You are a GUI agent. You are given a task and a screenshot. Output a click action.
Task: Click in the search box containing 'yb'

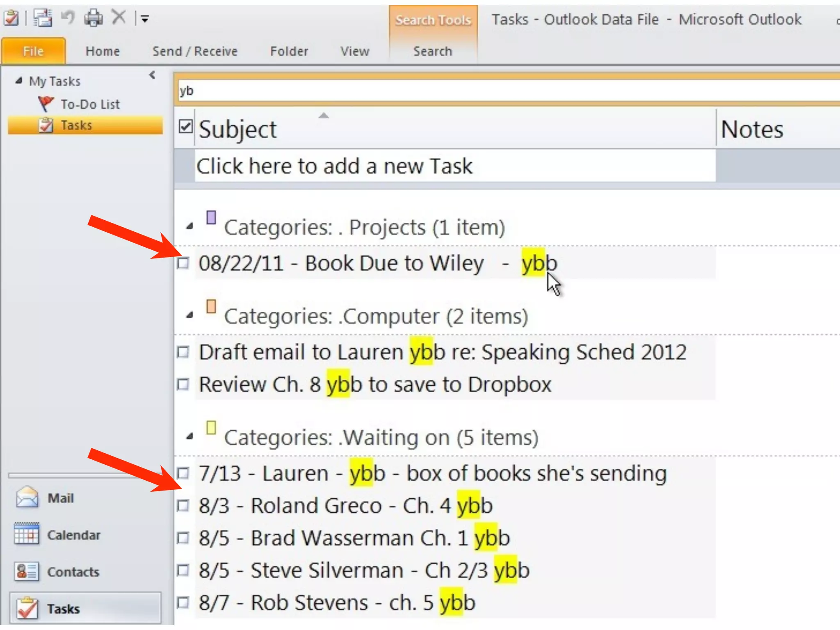click(492, 91)
